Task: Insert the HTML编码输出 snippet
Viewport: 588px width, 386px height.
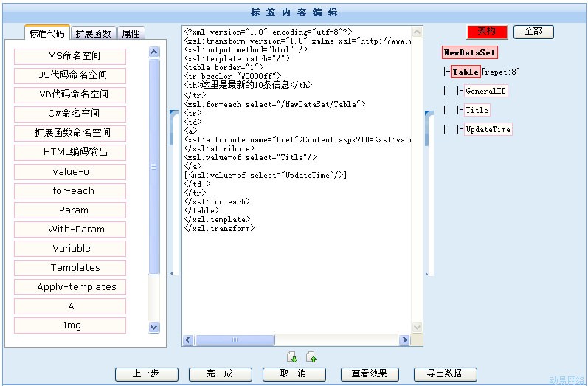Action: click(x=70, y=152)
